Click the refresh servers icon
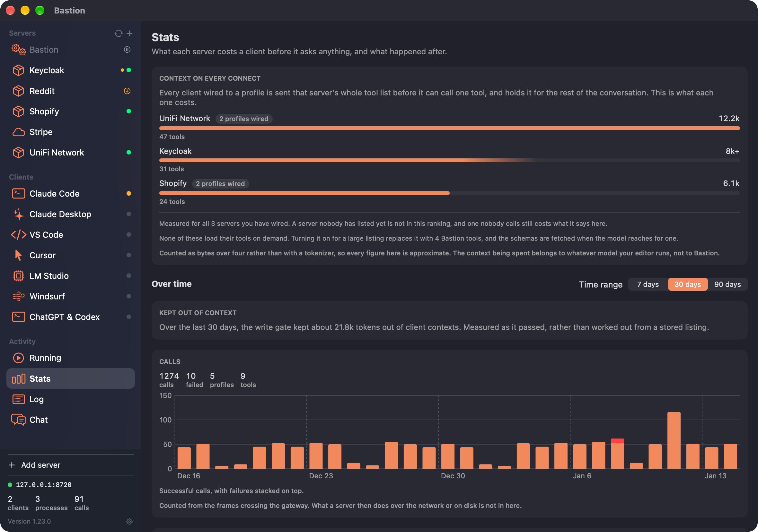The height and width of the screenshot is (532, 758). (x=118, y=33)
